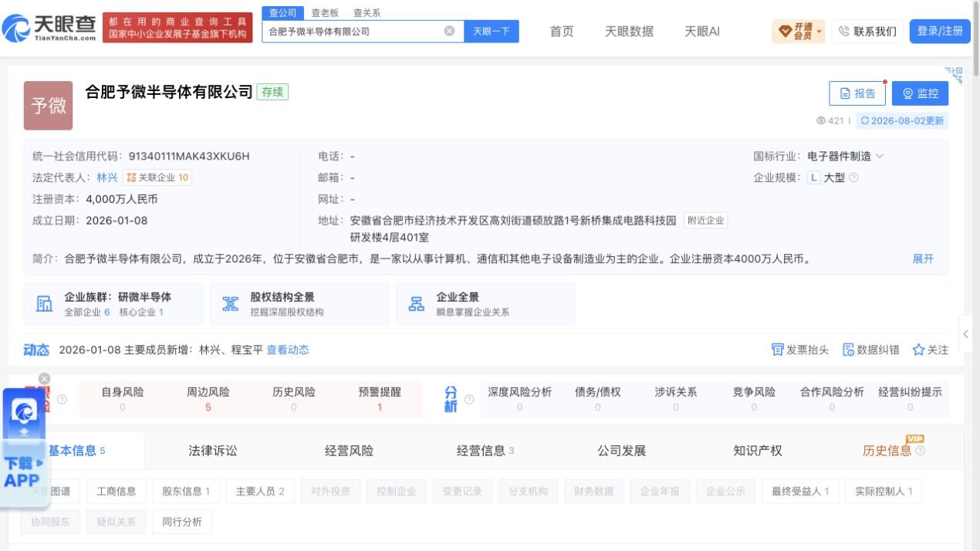Jump to 股东信息 section
The image size is (980, 551).
[186, 491]
